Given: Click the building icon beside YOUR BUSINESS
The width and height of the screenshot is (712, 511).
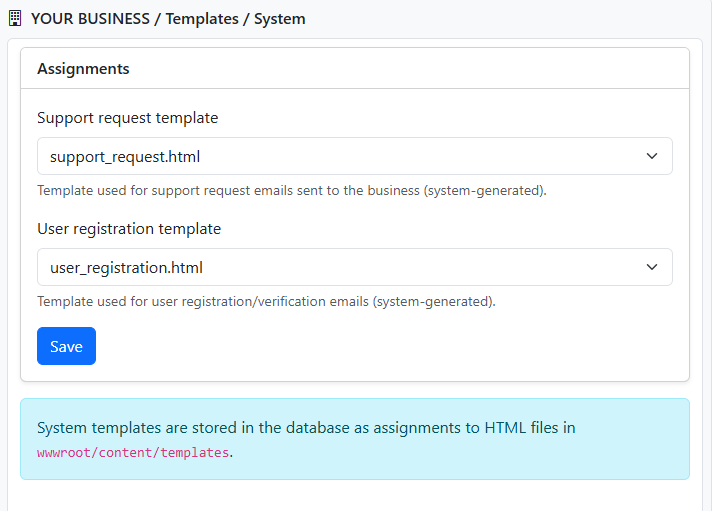Looking at the screenshot, I should (15, 18).
